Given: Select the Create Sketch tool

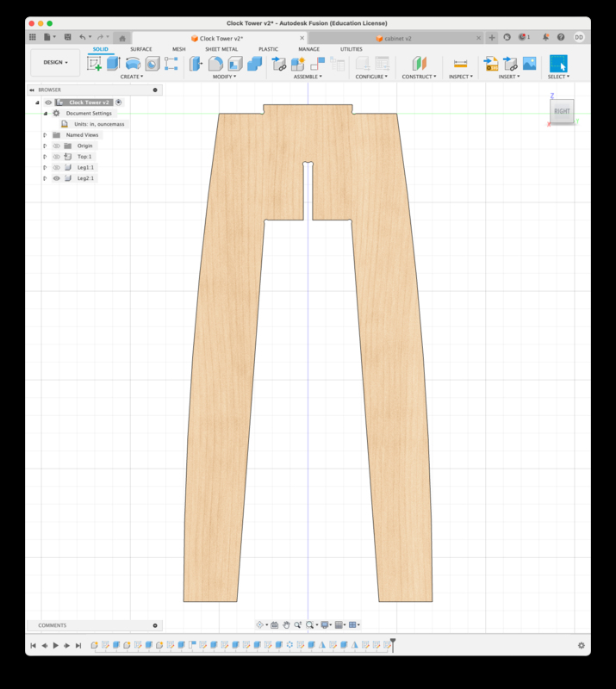Looking at the screenshot, I should (x=94, y=64).
